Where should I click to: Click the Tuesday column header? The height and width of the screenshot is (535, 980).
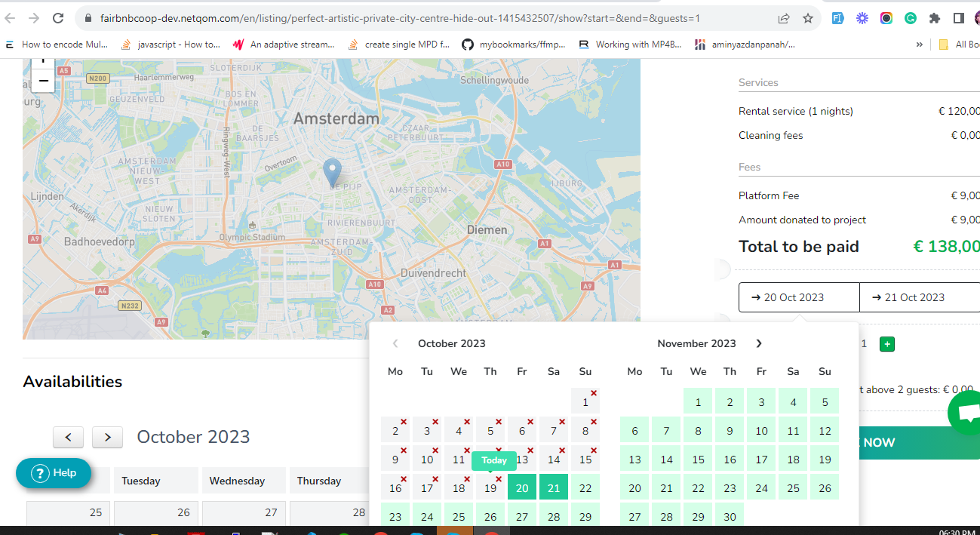pyautogui.click(x=155, y=481)
